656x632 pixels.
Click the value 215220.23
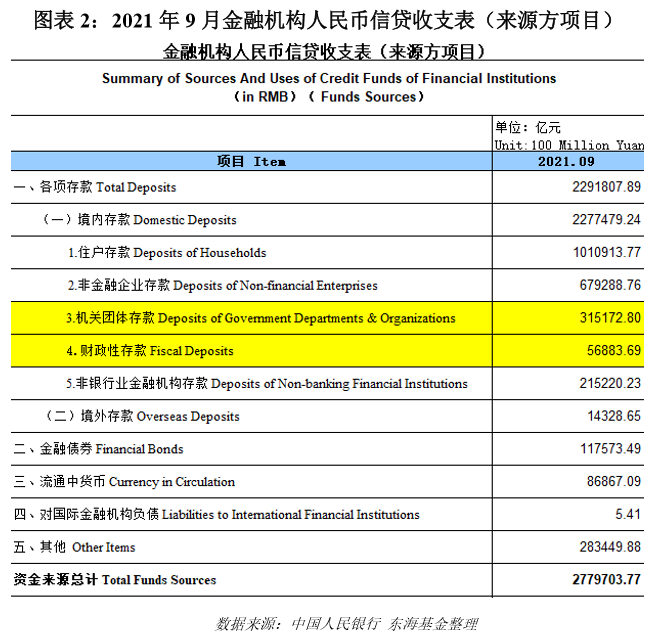610,383
